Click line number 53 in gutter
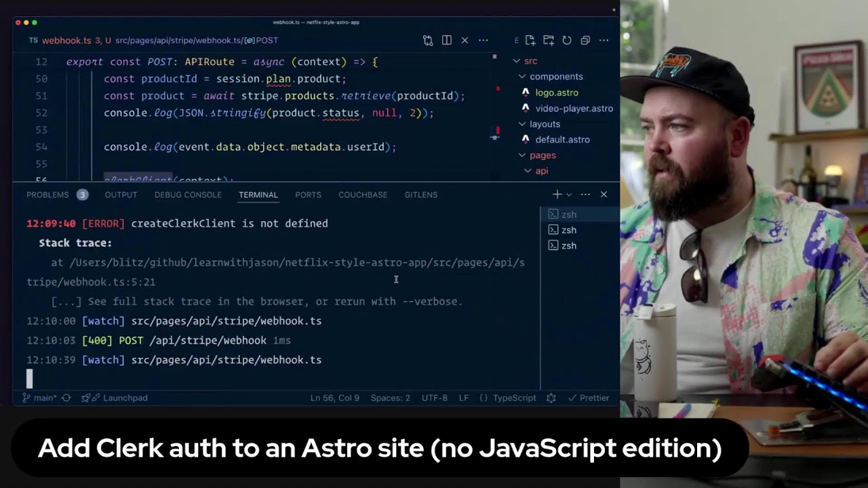Image resolution: width=868 pixels, height=488 pixels. point(41,130)
